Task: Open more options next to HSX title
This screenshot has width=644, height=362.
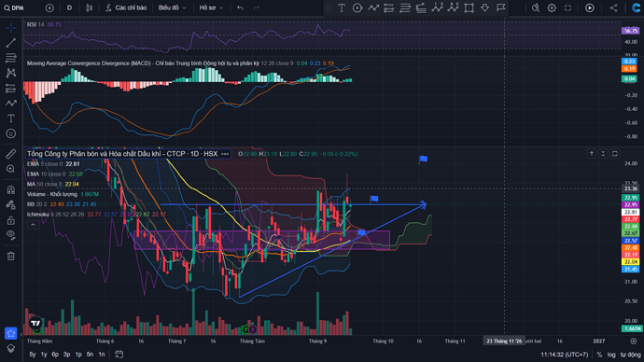Action: tap(225, 154)
